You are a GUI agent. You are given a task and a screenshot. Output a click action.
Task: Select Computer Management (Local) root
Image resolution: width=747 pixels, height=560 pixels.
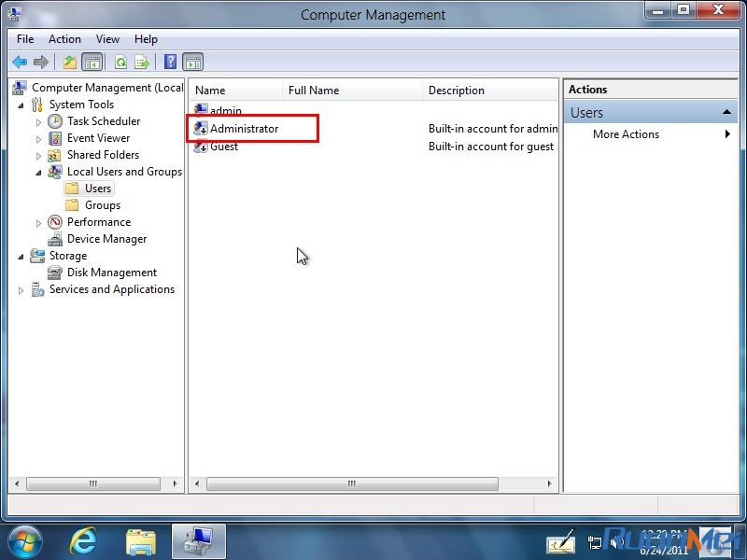click(107, 88)
